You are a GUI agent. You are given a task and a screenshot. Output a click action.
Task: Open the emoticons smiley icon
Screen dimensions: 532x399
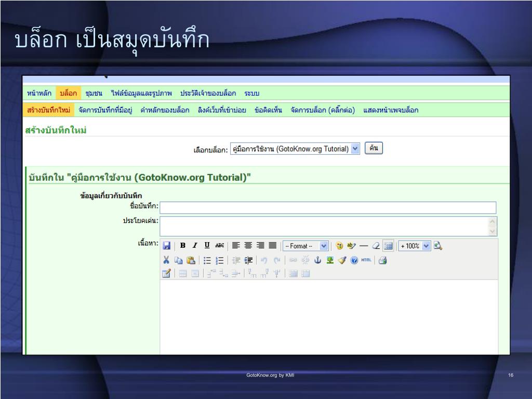339,246
